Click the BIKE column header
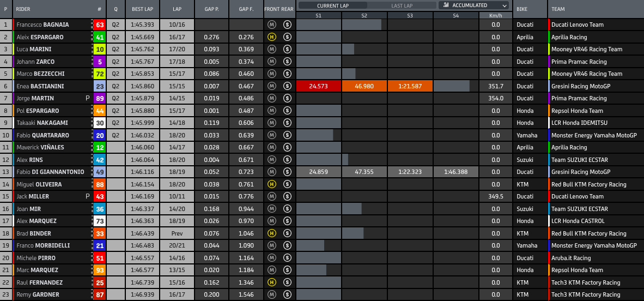644x301 pixels. point(530,9)
